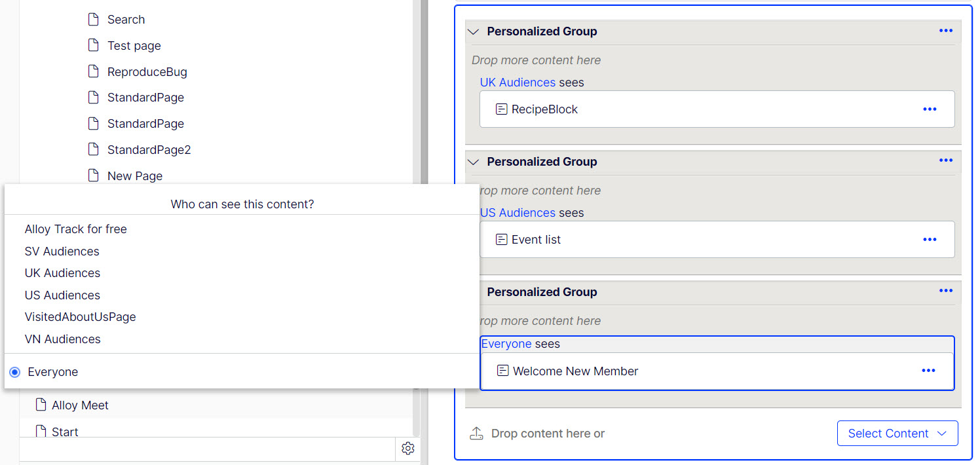980x465 pixels.
Task: Collapse the second Personalized Group chevron
Action: click(474, 162)
